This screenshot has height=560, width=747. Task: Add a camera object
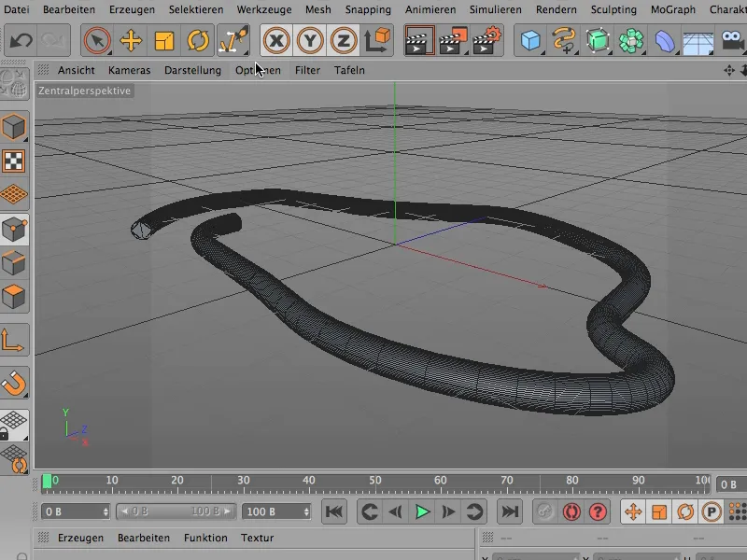[733, 40]
